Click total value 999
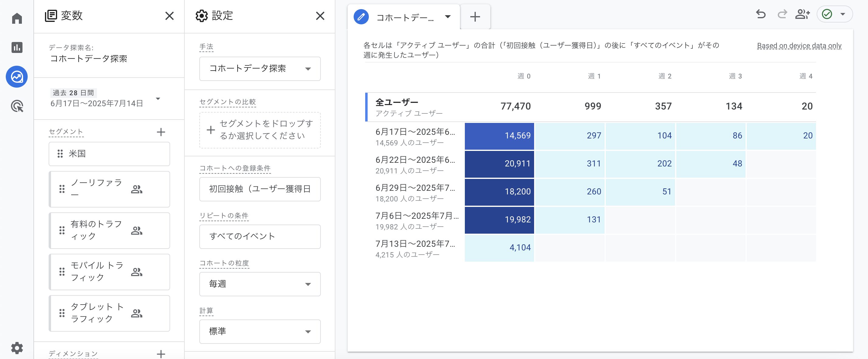 (593, 106)
